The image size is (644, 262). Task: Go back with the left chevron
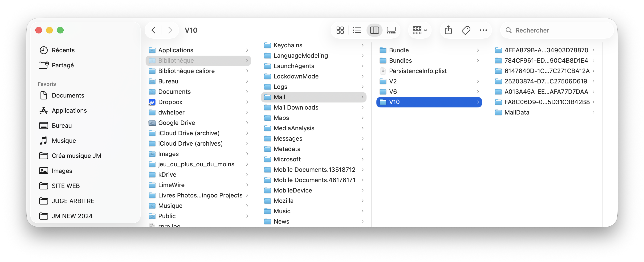tap(154, 30)
